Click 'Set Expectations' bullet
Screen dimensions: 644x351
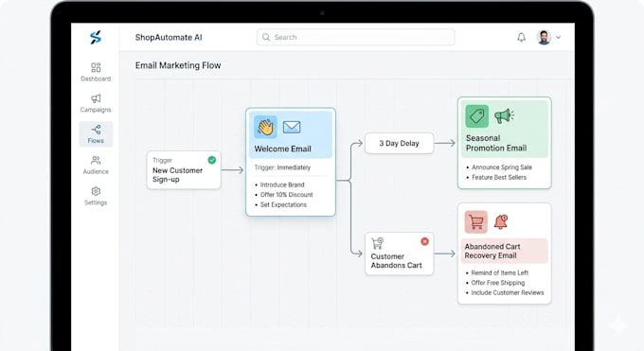(283, 204)
